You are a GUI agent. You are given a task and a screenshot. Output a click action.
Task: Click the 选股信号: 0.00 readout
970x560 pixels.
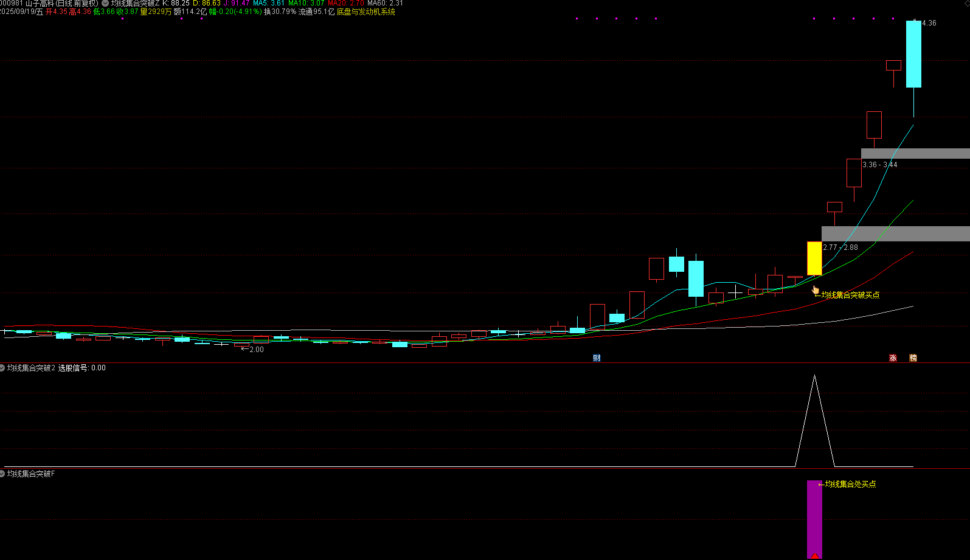coord(82,368)
